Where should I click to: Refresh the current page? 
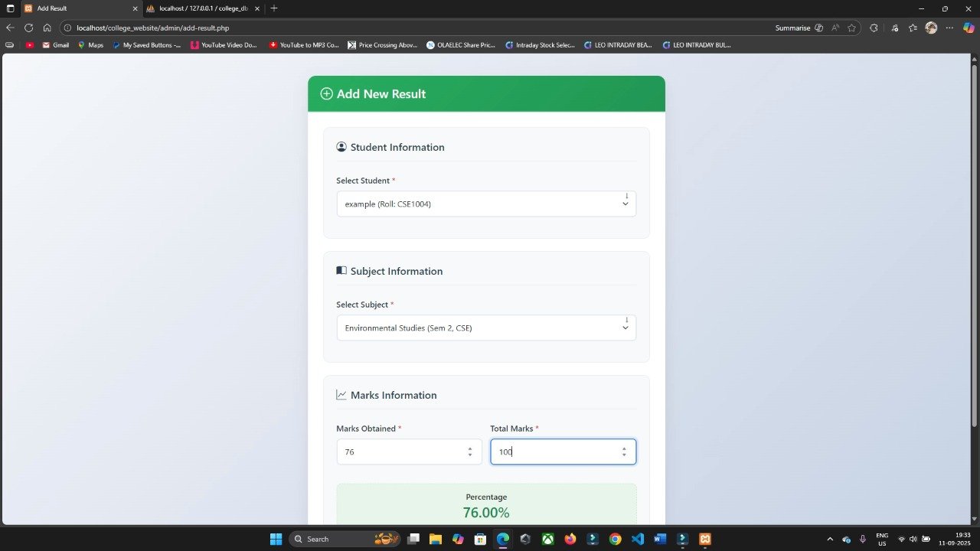pyautogui.click(x=28, y=28)
